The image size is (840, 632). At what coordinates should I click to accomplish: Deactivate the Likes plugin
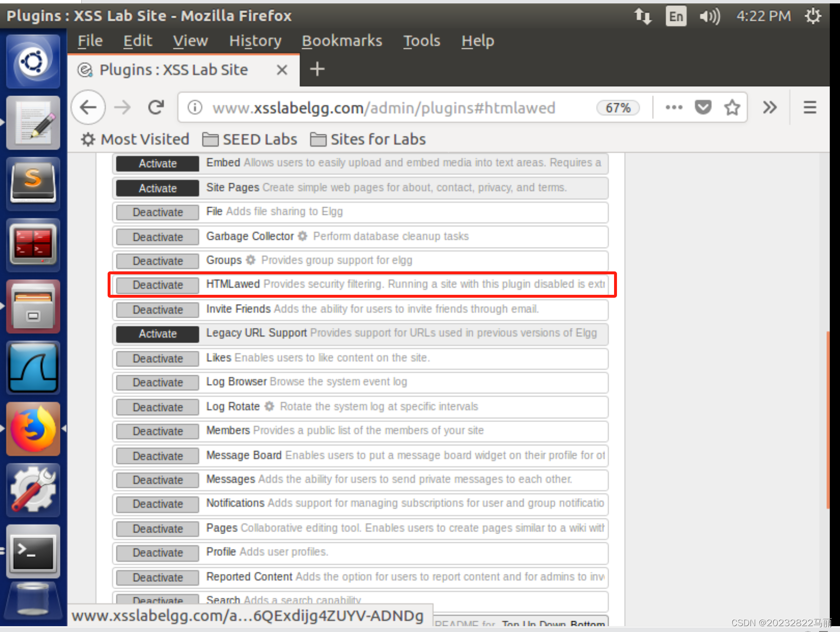[x=158, y=358]
